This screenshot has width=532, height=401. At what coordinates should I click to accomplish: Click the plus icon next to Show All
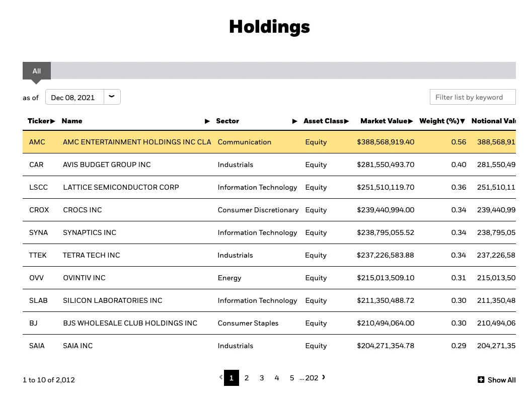[481, 380]
